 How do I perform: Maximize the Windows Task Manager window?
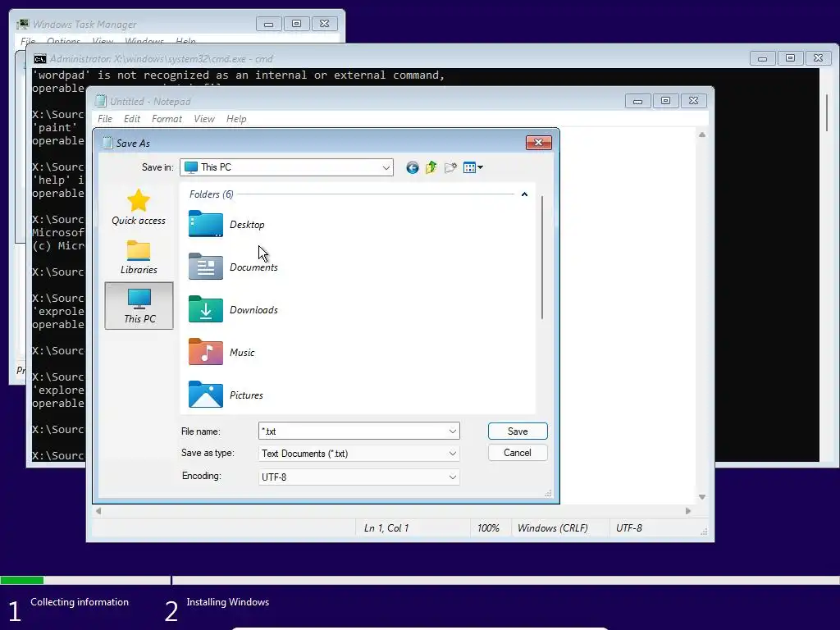(297, 24)
